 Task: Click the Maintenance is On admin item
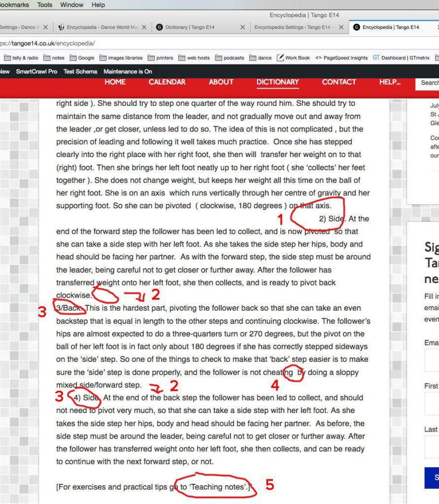(128, 71)
